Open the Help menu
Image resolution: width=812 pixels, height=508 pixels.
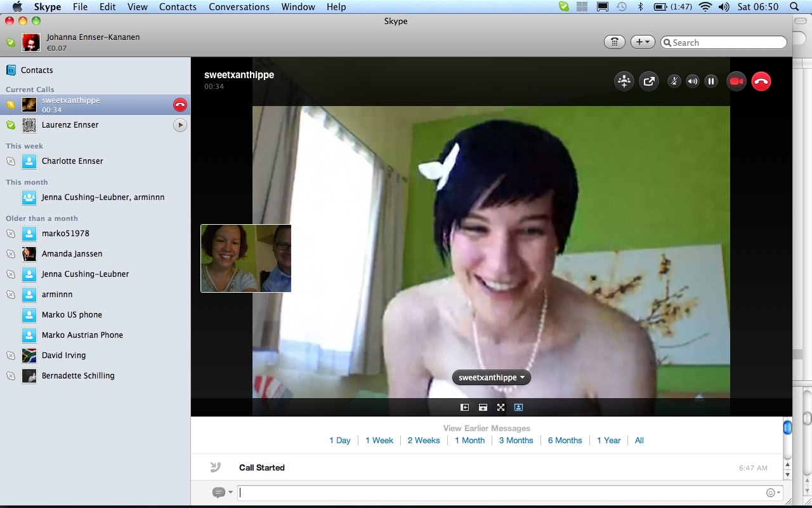pos(336,7)
